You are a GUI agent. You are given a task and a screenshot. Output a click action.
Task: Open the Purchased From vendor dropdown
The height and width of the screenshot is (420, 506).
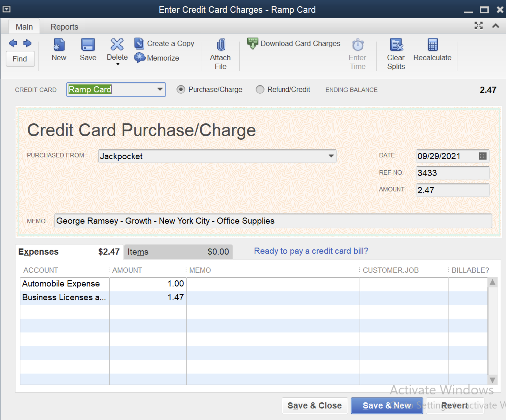[x=331, y=156]
